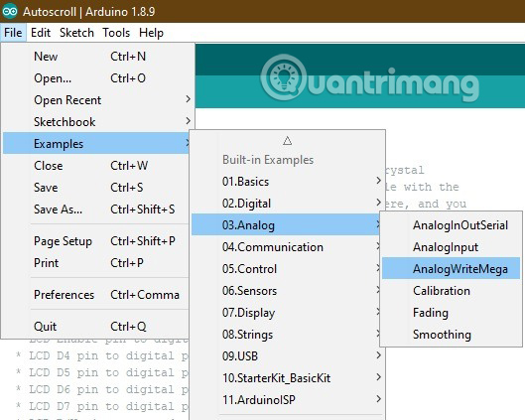Screen dimensions: 525x420
Task: Open Page Setup from File menu
Action: 96,241
